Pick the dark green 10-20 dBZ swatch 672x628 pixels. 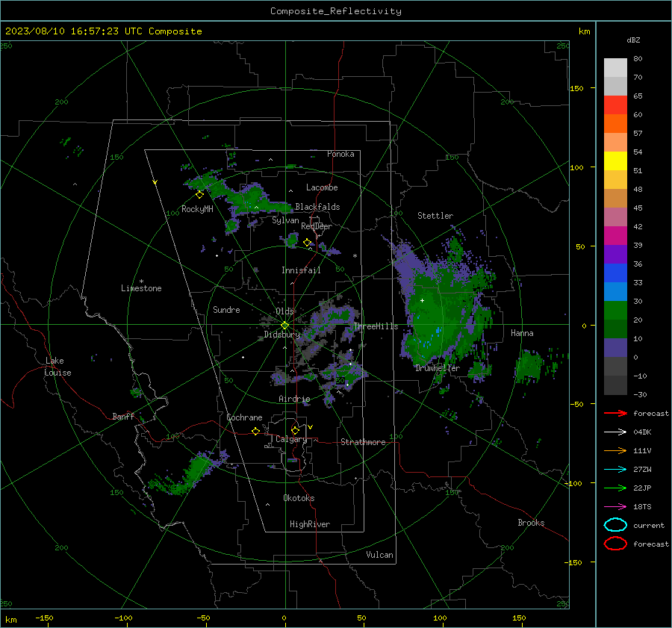pos(615,329)
